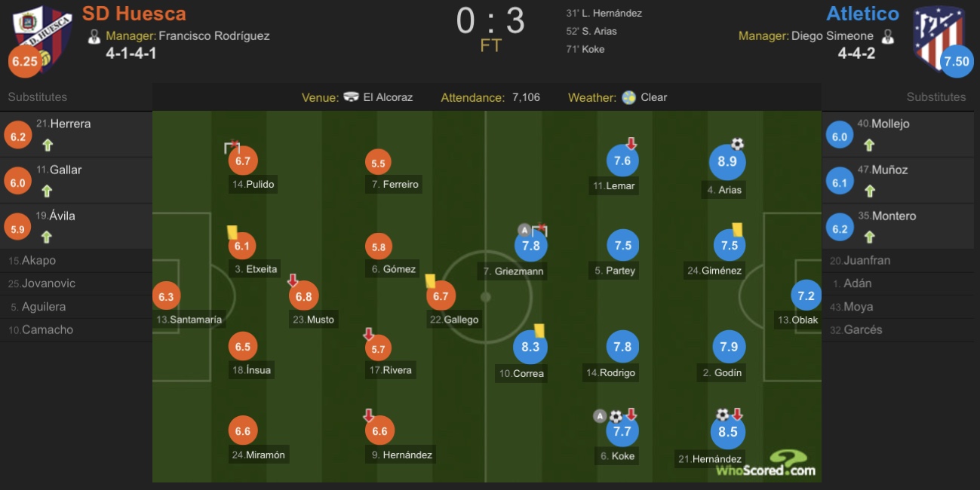The height and width of the screenshot is (490, 980).
Task: Select Griezmann's 7.8 rating circle
Action: [530, 245]
